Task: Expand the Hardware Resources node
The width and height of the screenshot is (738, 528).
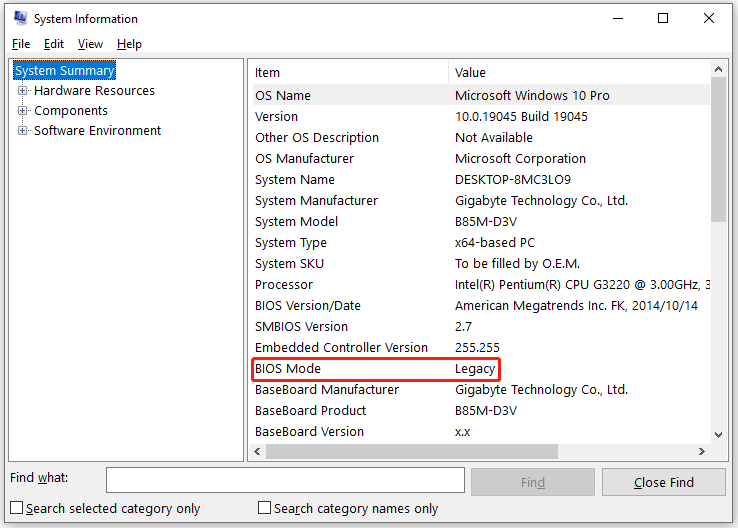Action: click(23, 91)
